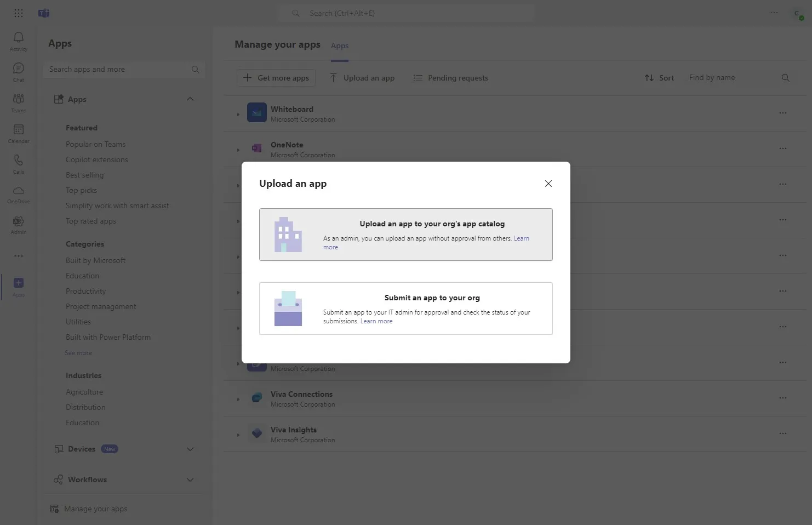The height and width of the screenshot is (525, 812).
Task: Open Pending requests
Action: tap(450, 78)
